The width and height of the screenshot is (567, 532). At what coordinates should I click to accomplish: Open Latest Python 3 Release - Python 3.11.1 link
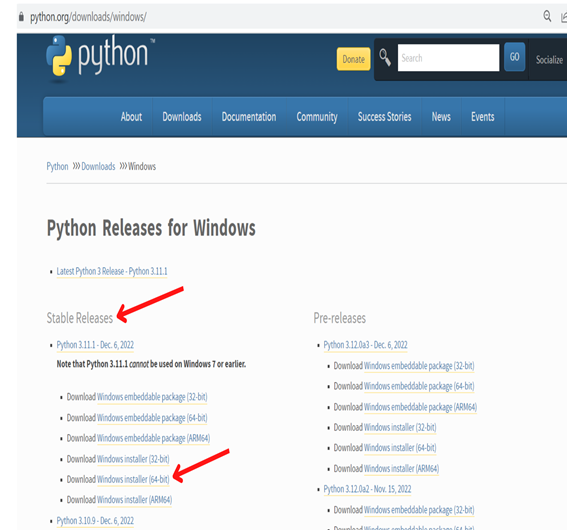pos(112,271)
